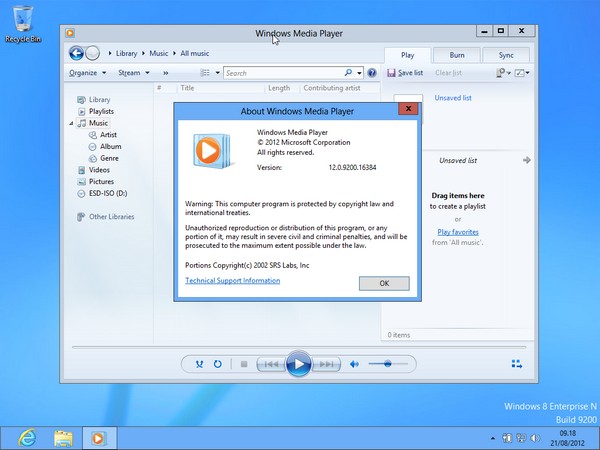
Task: Click the Previous track button
Action: (x=271, y=364)
